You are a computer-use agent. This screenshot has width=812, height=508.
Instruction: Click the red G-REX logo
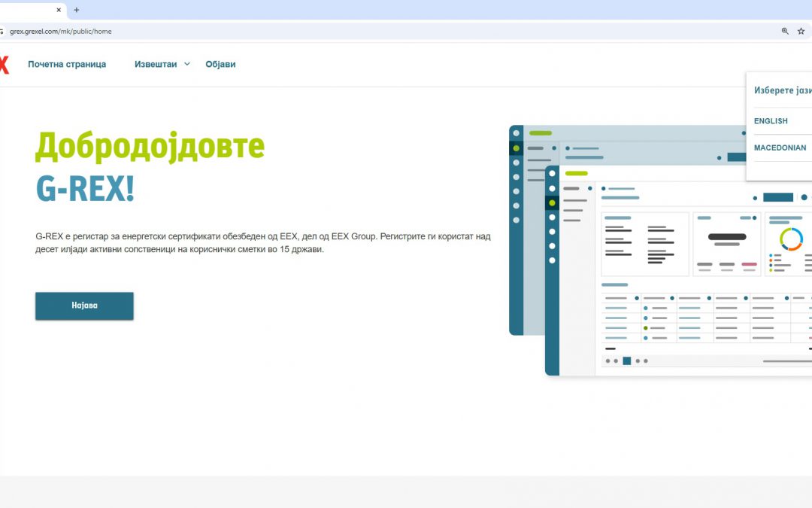pyautogui.click(x=4, y=65)
